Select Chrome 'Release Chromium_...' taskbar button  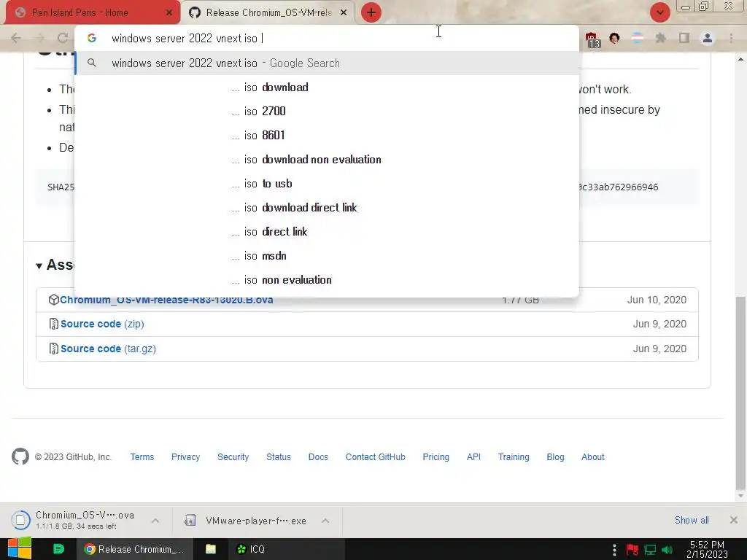pos(134,549)
